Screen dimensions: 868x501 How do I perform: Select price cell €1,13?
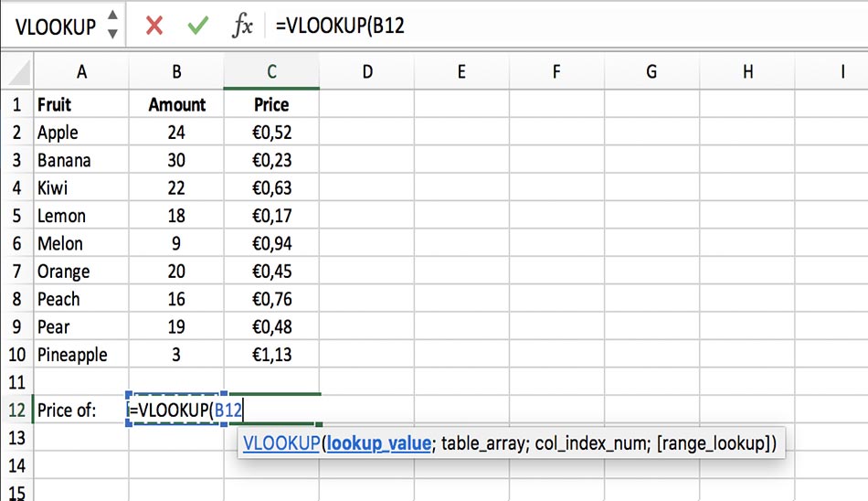(271, 354)
